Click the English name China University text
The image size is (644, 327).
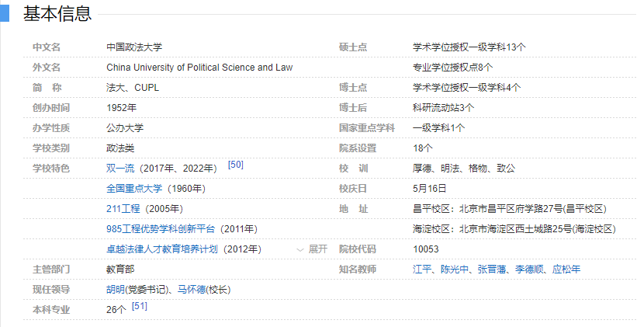199,68
